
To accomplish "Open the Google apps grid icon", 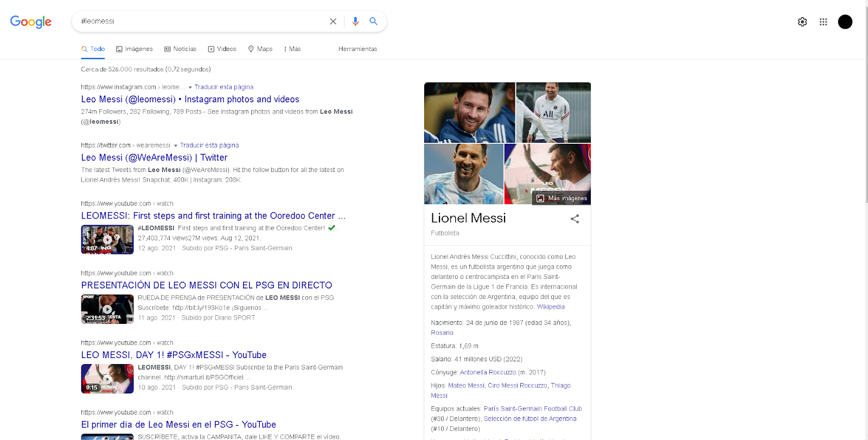I will (x=823, y=22).
